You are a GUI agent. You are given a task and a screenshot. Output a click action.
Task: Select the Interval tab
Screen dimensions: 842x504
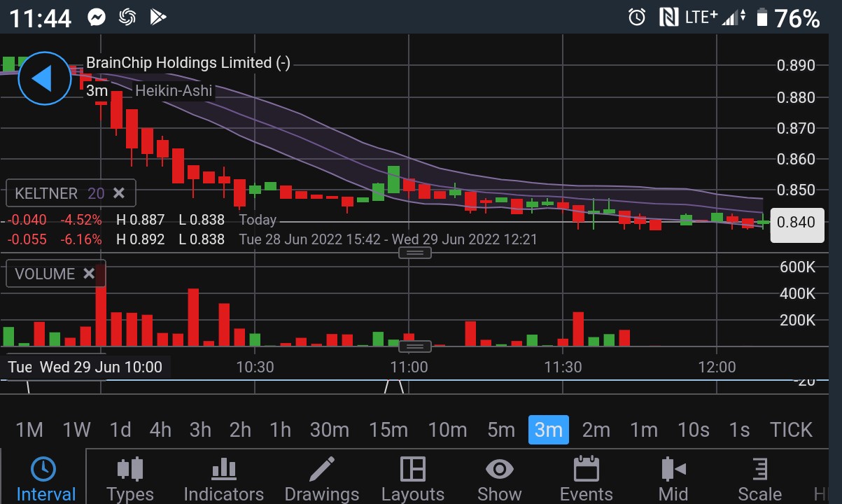click(44, 479)
